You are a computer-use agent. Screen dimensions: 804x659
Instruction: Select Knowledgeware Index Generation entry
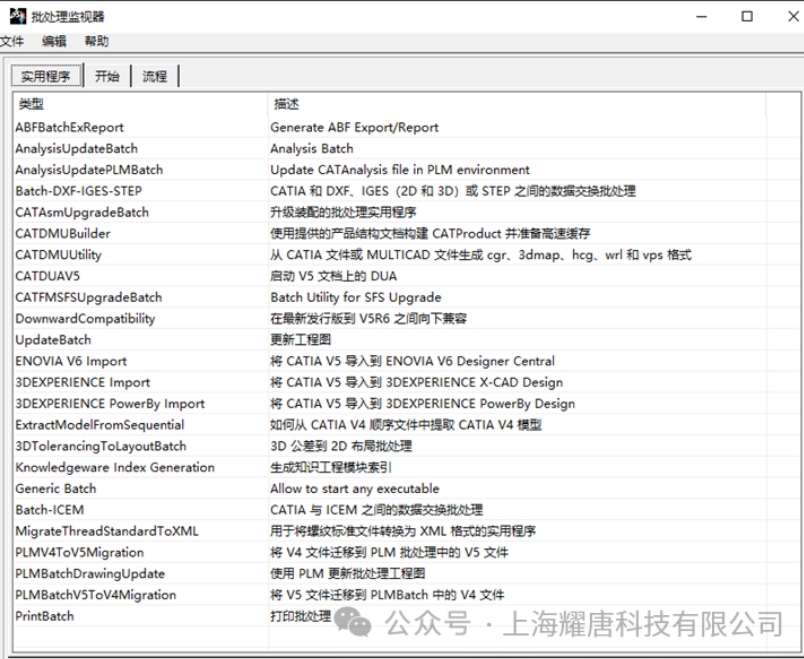coord(115,468)
